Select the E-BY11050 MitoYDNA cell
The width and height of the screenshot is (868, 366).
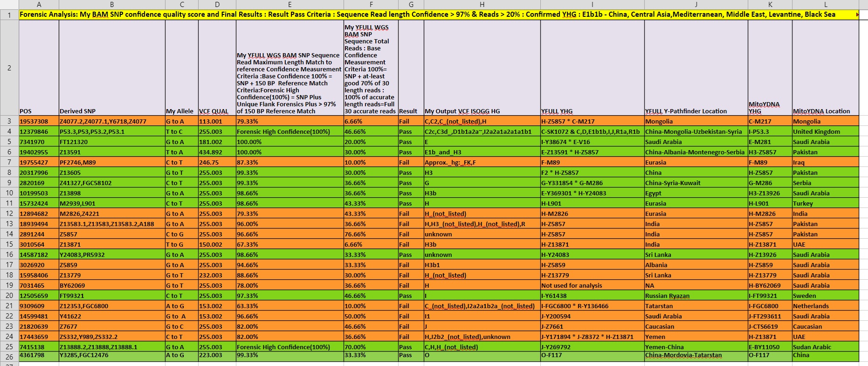tap(770, 347)
